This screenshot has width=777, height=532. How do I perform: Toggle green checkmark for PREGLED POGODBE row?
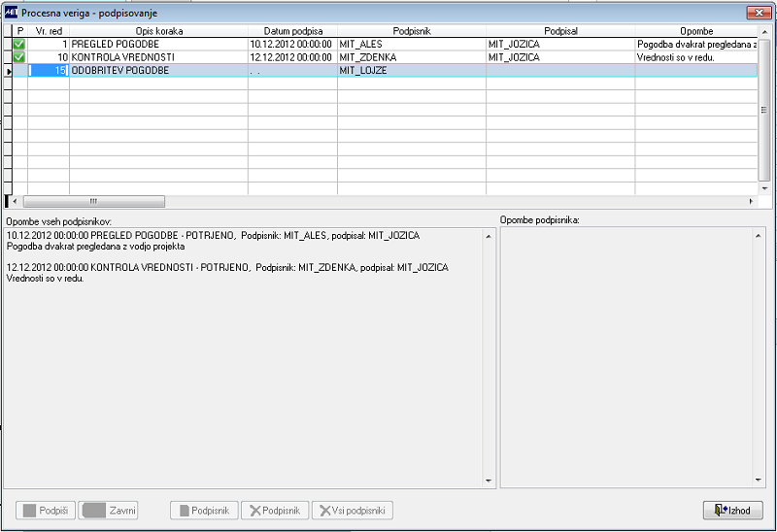click(x=19, y=44)
